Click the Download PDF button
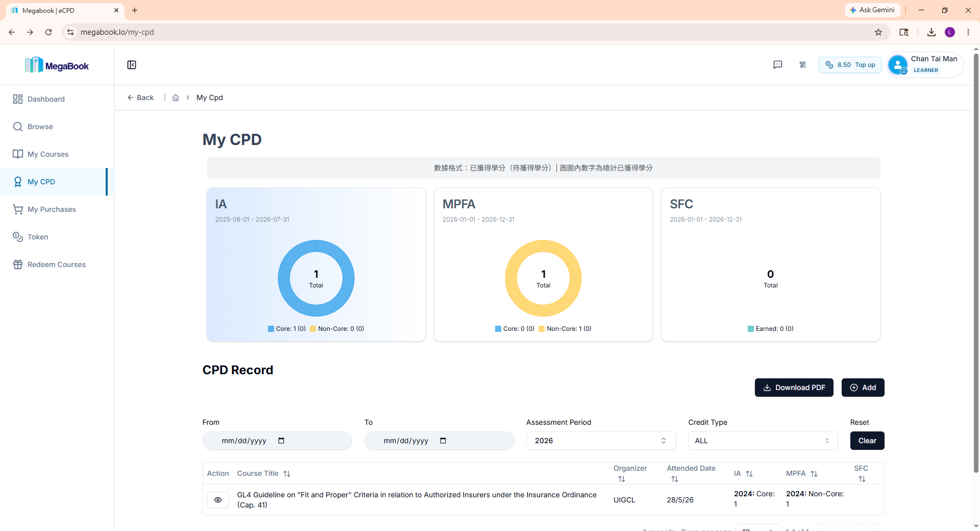The height and width of the screenshot is (531, 980). coord(794,388)
